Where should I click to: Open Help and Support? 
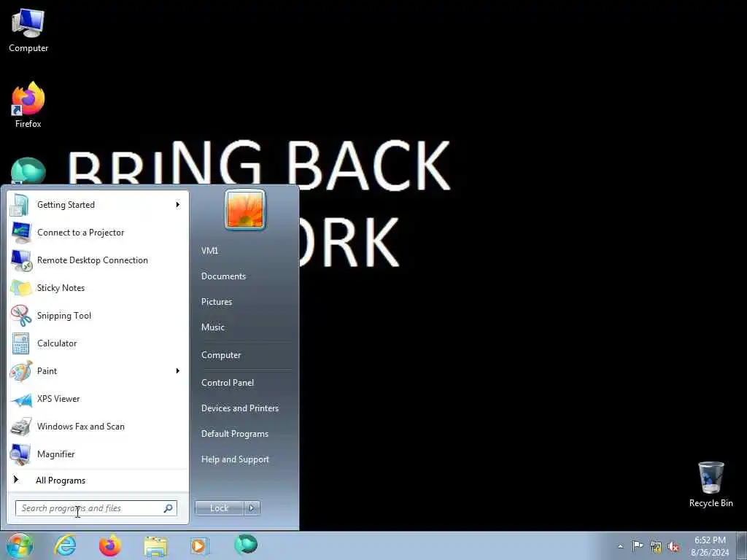pos(236,459)
